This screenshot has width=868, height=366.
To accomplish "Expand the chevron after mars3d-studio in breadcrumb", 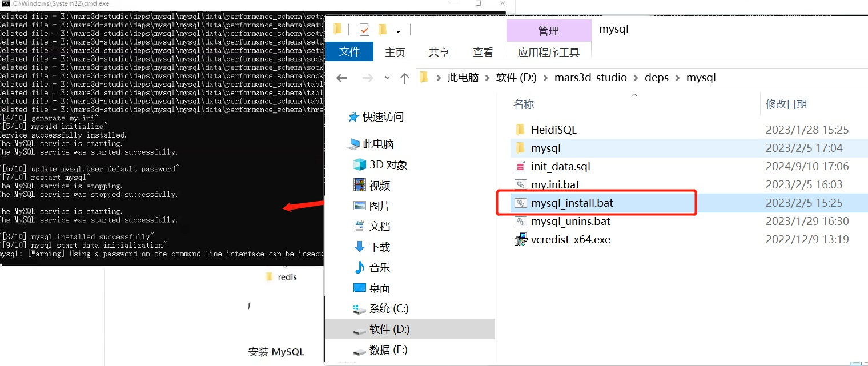I will point(636,78).
